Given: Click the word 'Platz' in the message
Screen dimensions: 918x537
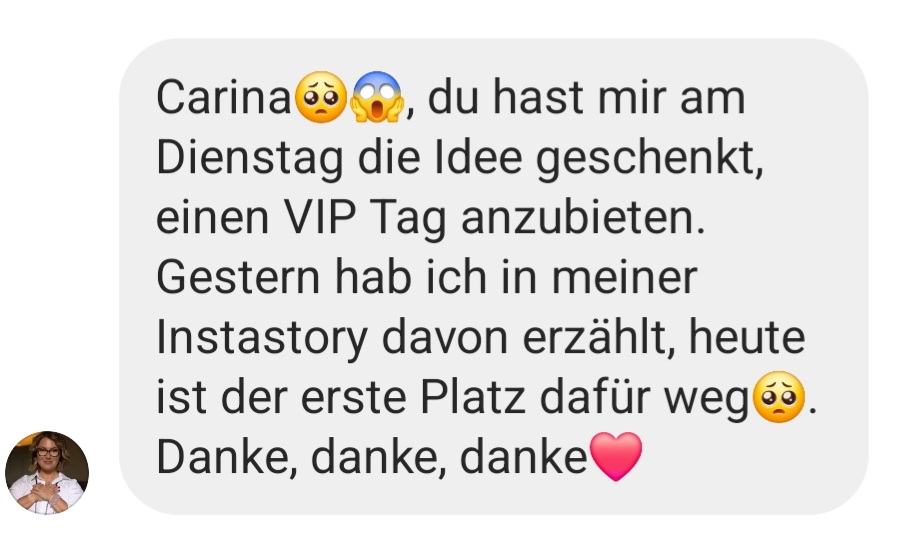Looking at the screenshot, I should point(472,398).
